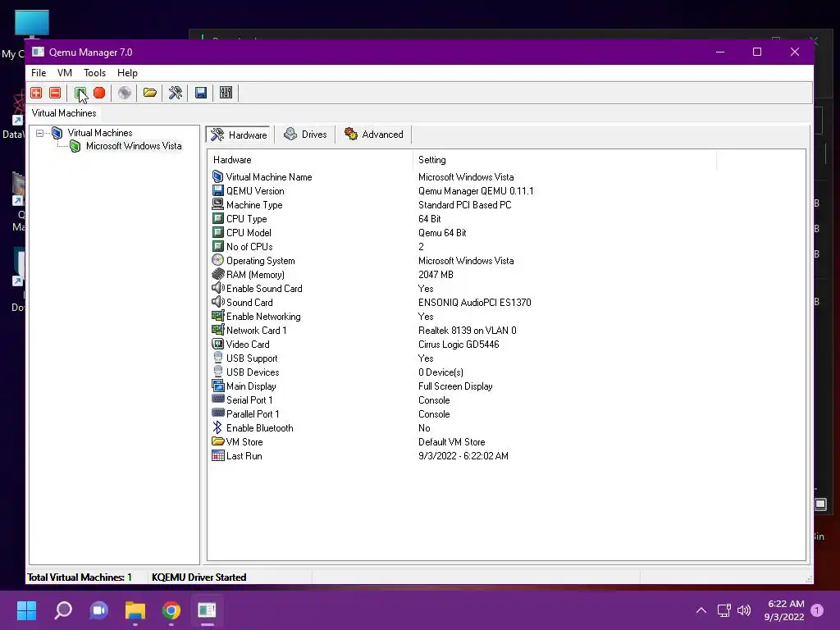Switch to the Drives tab

pyautogui.click(x=305, y=135)
